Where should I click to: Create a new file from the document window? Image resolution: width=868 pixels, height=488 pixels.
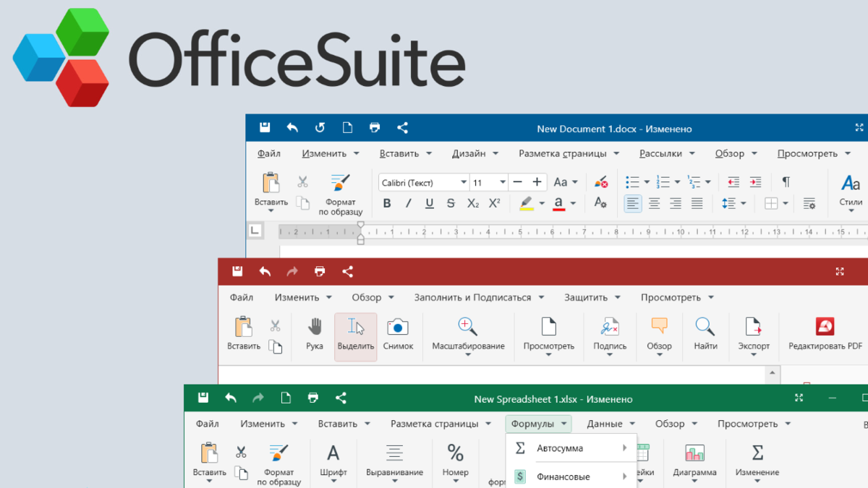(x=347, y=128)
